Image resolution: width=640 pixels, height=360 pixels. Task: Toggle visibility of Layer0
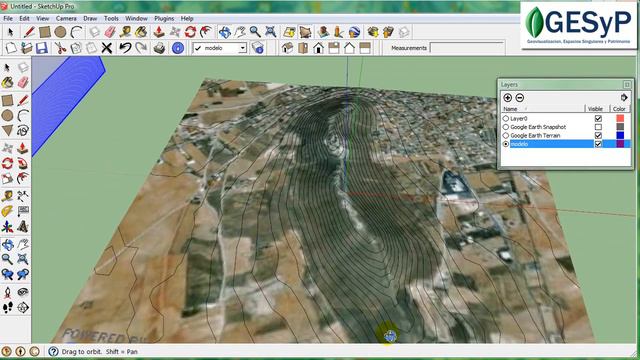point(598,118)
